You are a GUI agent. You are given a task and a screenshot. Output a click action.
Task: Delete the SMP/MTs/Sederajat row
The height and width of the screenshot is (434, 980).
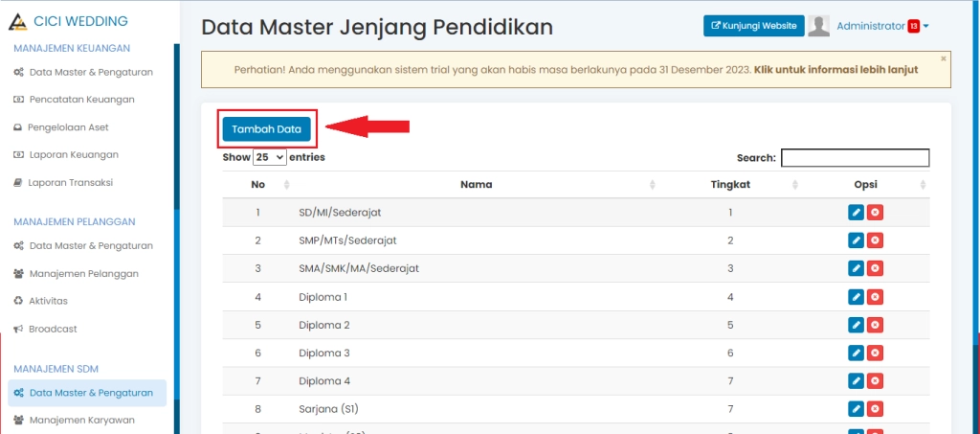pos(875,240)
